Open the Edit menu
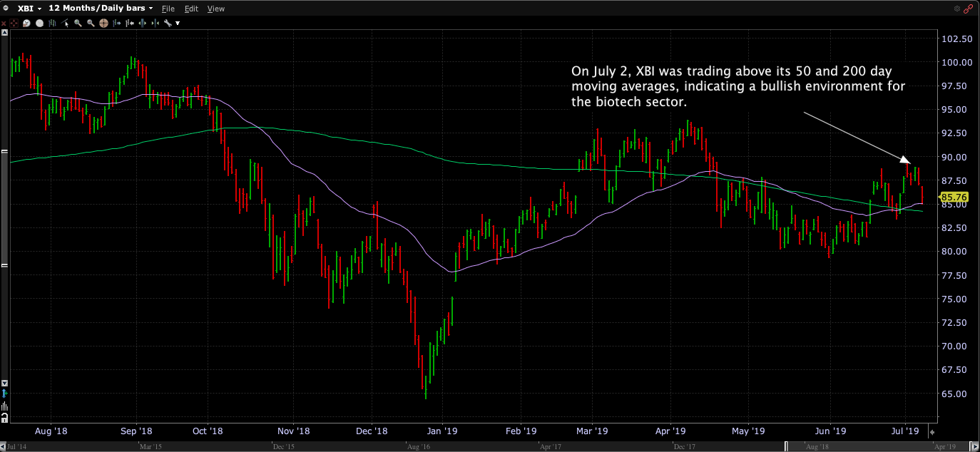The height and width of the screenshot is (452, 980). tap(191, 9)
